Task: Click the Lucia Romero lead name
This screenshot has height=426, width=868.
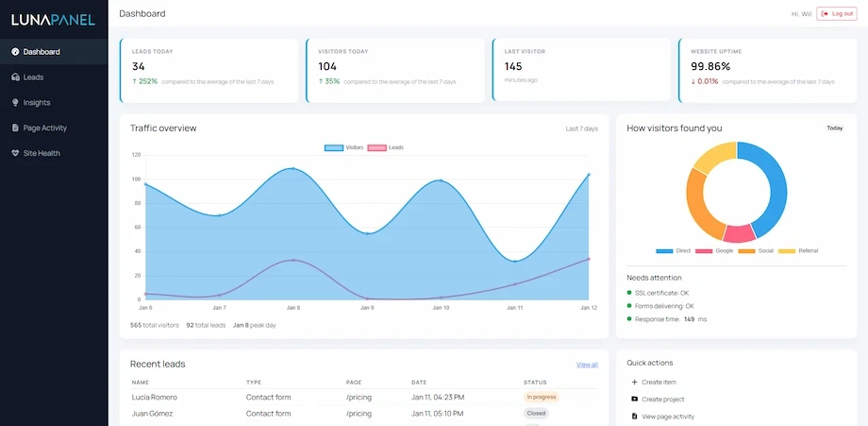Action: [155, 398]
